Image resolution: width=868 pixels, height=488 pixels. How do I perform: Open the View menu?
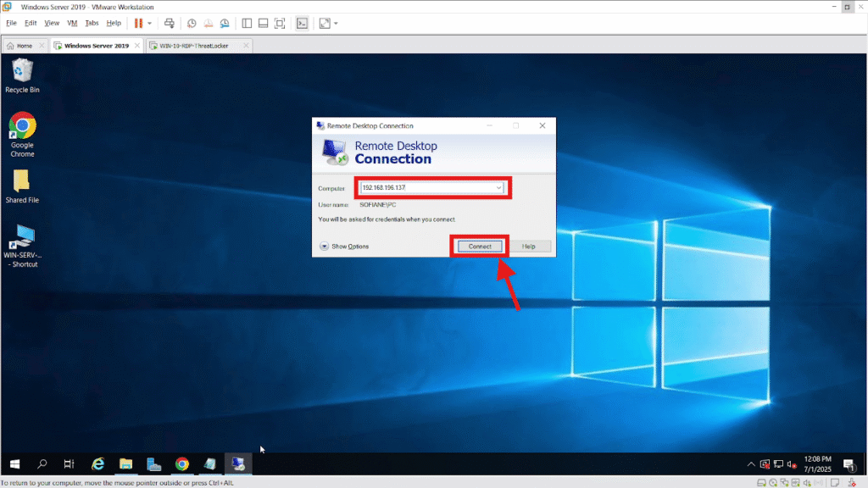52,23
